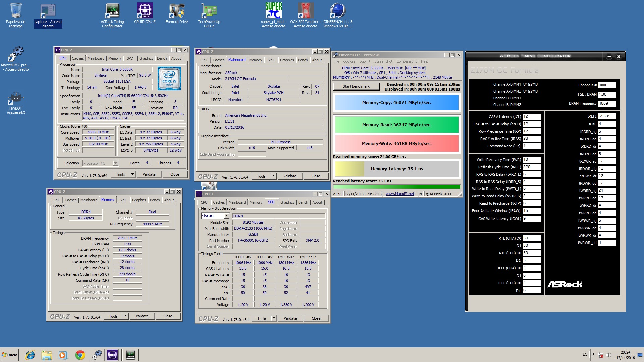The height and width of the screenshot is (362, 644).
Task: Click the tREFI value field
Action: (607, 116)
